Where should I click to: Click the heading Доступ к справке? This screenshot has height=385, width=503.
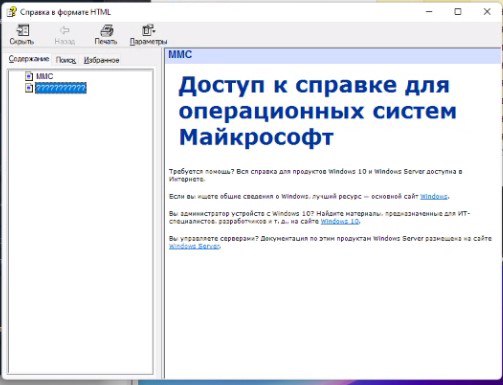coord(317,111)
